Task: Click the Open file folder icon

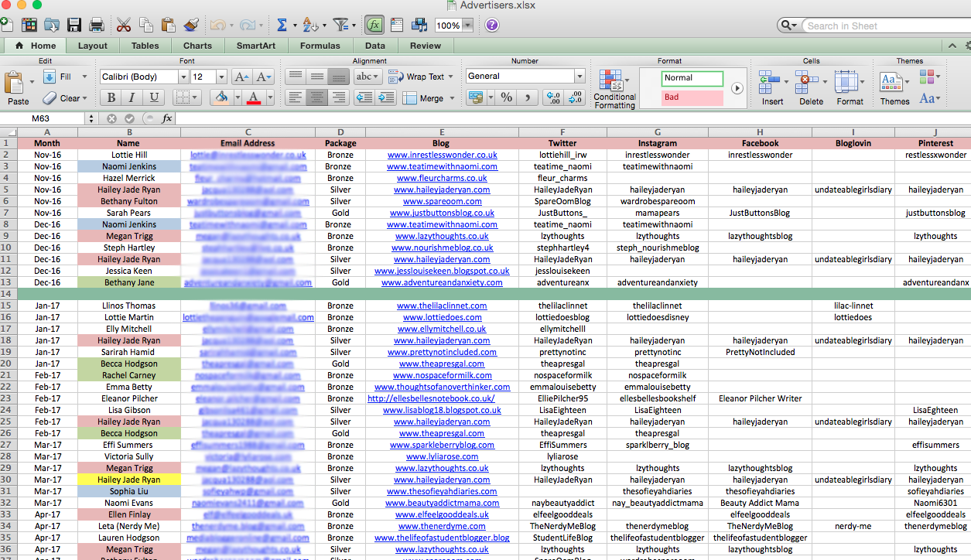Action: (x=52, y=25)
